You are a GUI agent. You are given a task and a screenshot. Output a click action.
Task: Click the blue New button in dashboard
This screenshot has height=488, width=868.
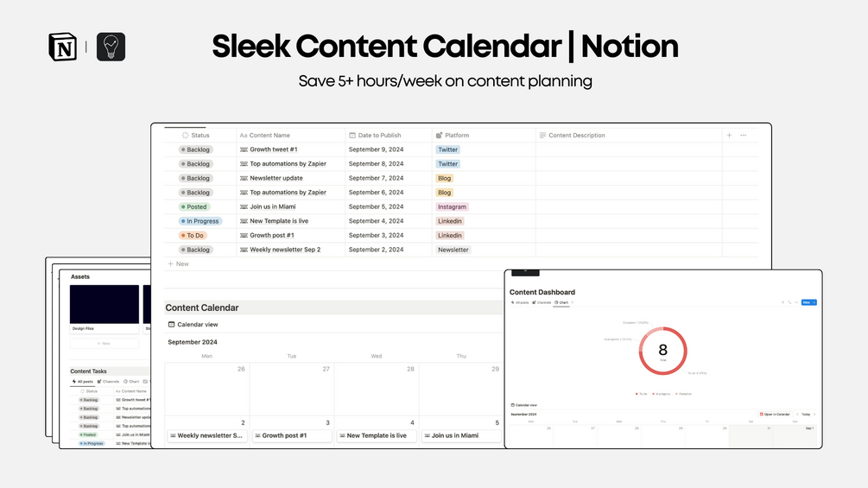pos(808,302)
